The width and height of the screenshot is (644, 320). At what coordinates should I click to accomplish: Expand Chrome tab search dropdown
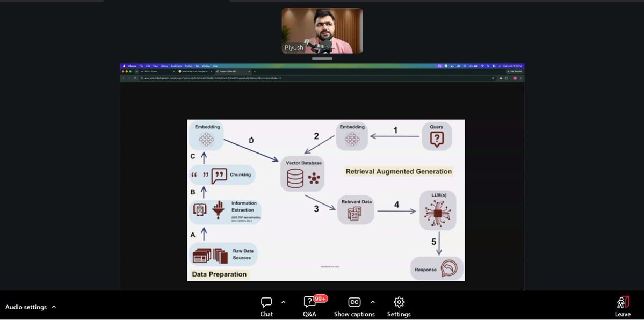click(x=136, y=71)
